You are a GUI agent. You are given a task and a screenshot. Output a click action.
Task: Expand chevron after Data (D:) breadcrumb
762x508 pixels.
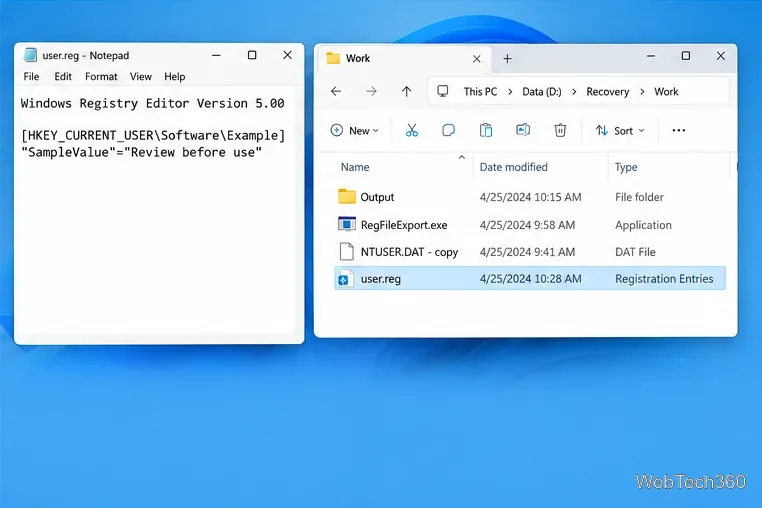(574, 92)
